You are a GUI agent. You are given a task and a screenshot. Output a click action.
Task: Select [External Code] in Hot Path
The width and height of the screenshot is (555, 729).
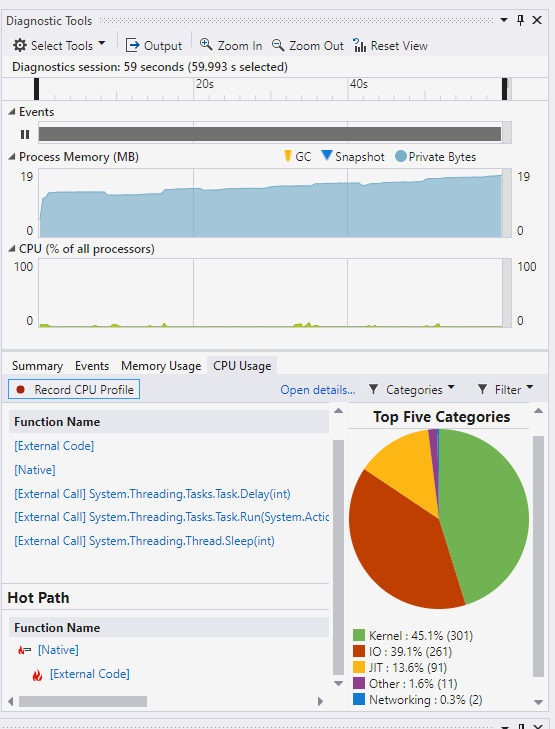tap(90, 674)
